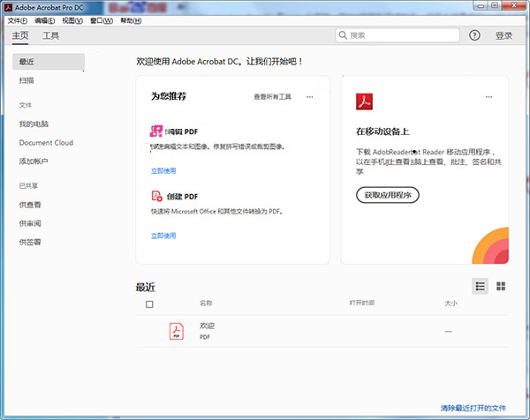Open the 编辑 (Edit) menu

click(x=45, y=21)
